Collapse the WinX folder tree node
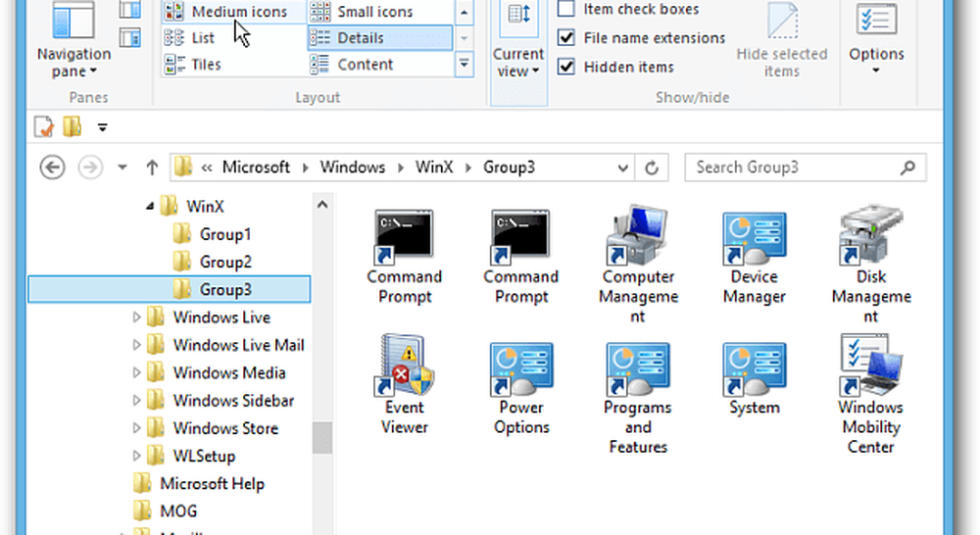 [x=150, y=207]
